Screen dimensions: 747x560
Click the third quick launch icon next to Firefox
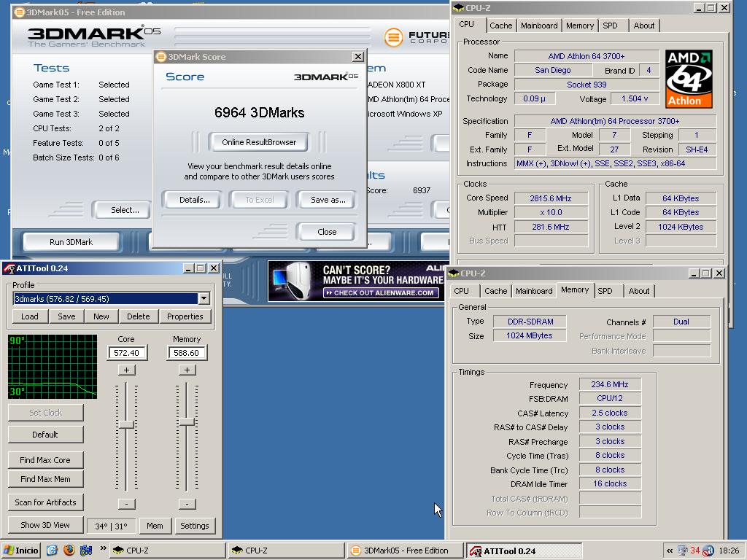click(x=86, y=551)
